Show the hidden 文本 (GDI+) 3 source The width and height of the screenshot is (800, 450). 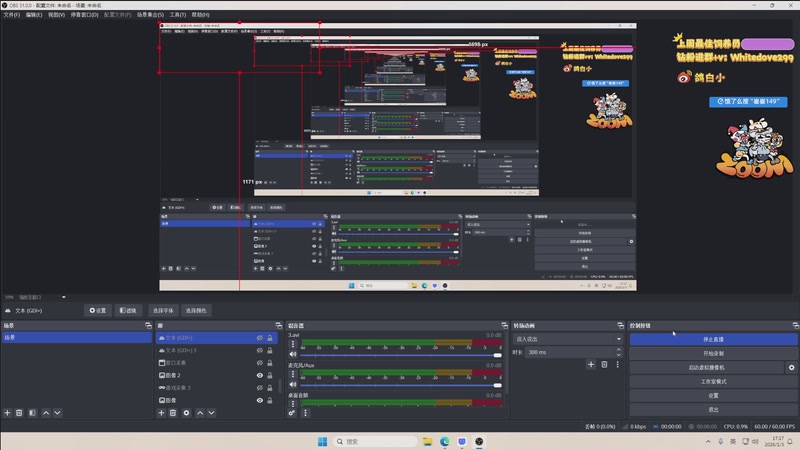(260, 351)
